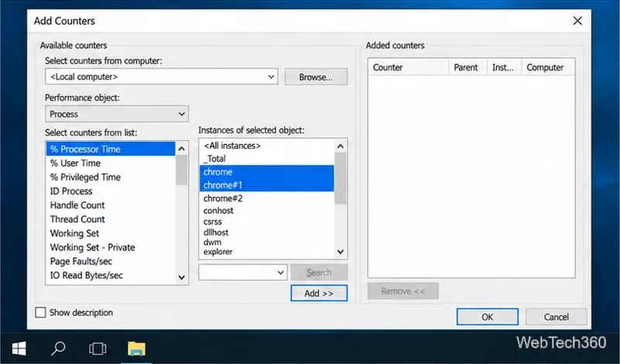The width and height of the screenshot is (620, 364).
Task: Open File Explorer from taskbar
Action: [x=136, y=349]
